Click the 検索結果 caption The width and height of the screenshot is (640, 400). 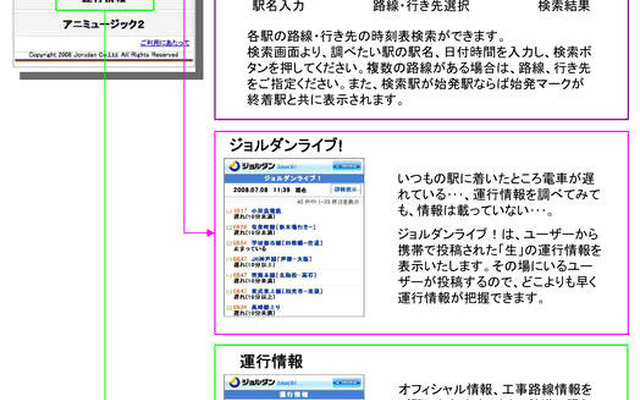pos(564,6)
